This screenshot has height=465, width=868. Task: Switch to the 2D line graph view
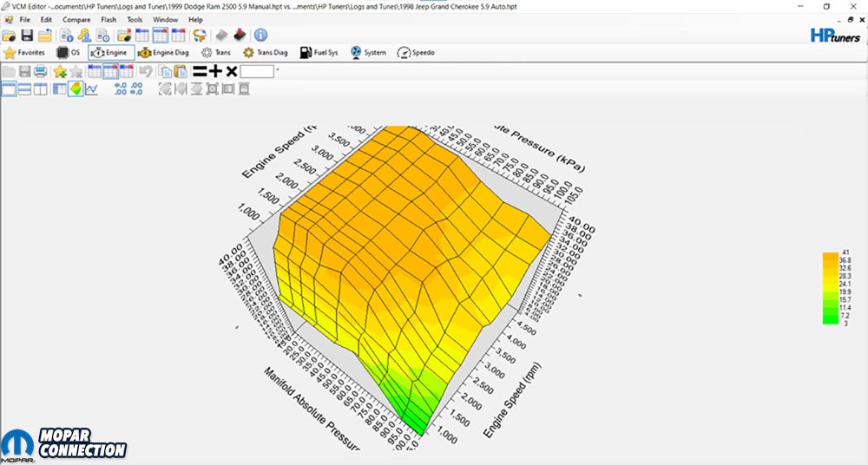[x=91, y=88]
